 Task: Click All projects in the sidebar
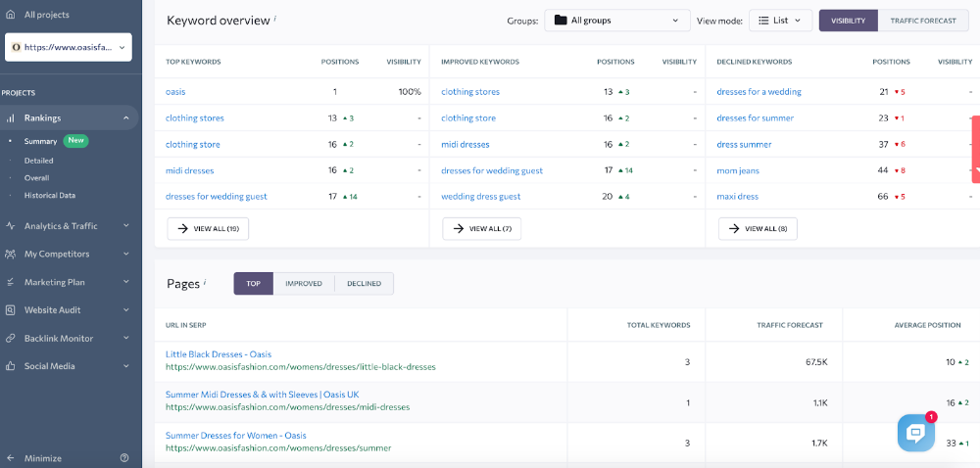coord(47,15)
